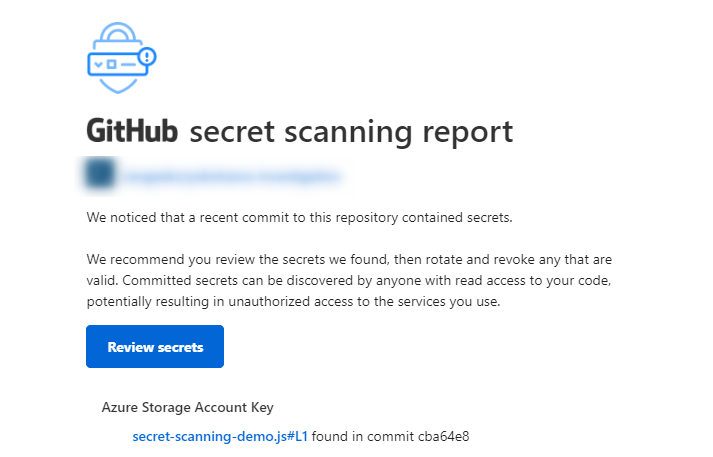The width and height of the screenshot is (713, 457).
Task: Click the blurred repository avatar image
Action: [100, 173]
